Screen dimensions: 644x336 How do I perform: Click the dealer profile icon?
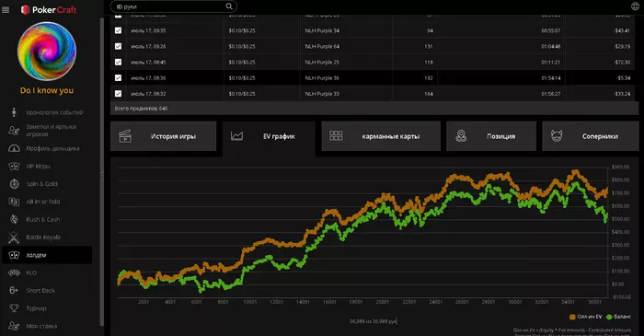pyautogui.click(x=14, y=148)
